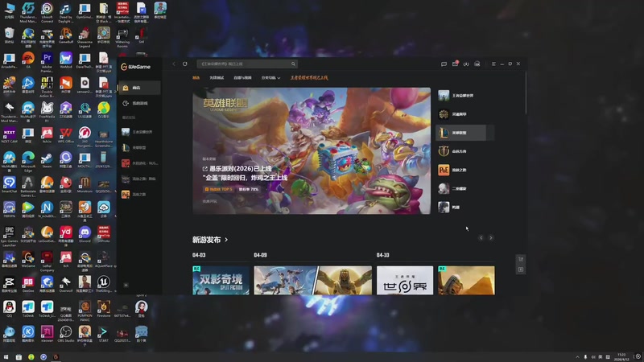Click the TOP 5 tag on the banner
Screen dimensions: 644x362
[218, 189]
